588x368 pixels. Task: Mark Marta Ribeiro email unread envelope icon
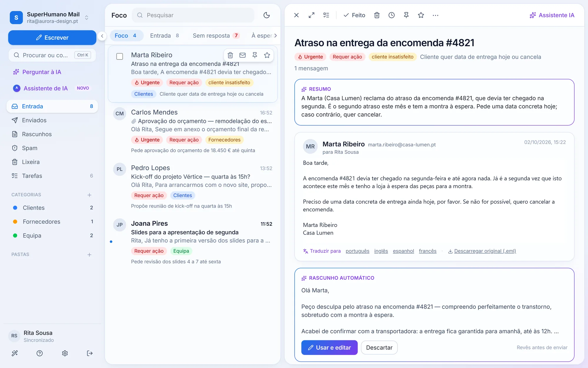(x=243, y=55)
